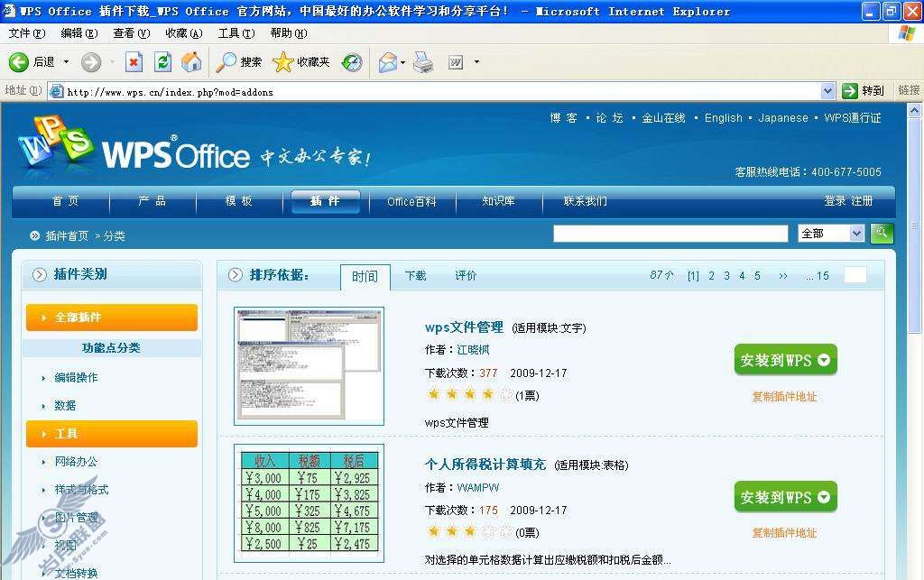Go to 首页 navigation tab
This screenshot has height=580, width=924.
coord(65,201)
